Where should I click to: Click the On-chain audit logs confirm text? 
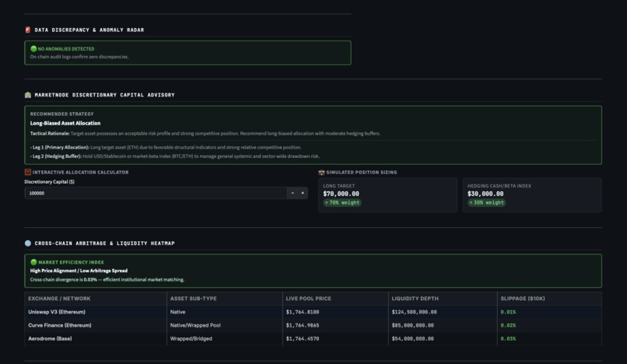click(x=79, y=57)
